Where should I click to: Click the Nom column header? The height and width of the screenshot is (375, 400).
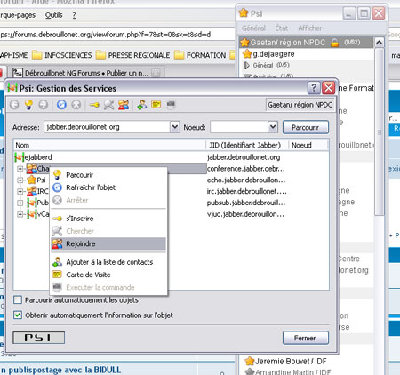[109, 145]
